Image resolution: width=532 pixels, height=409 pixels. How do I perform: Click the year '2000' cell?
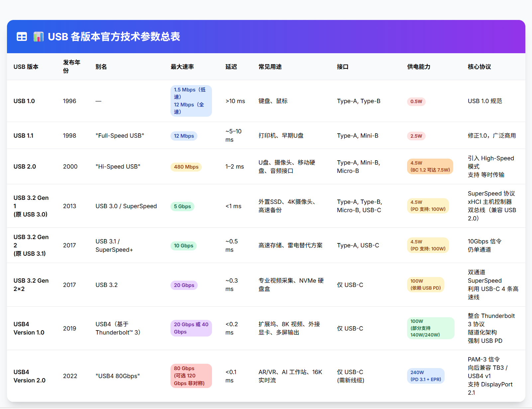tap(70, 167)
